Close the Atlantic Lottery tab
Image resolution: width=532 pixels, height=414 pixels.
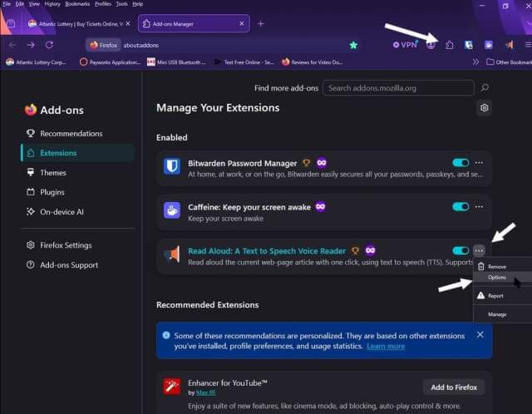coord(128,23)
